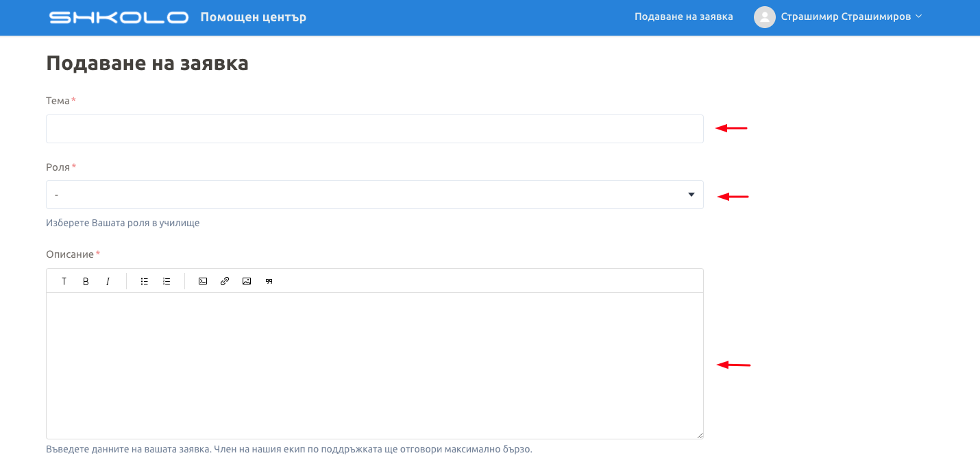The width and height of the screenshot is (980, 473).
Task: Click the heading text (T) formatting icon
Action: click(x=64, y=281)
